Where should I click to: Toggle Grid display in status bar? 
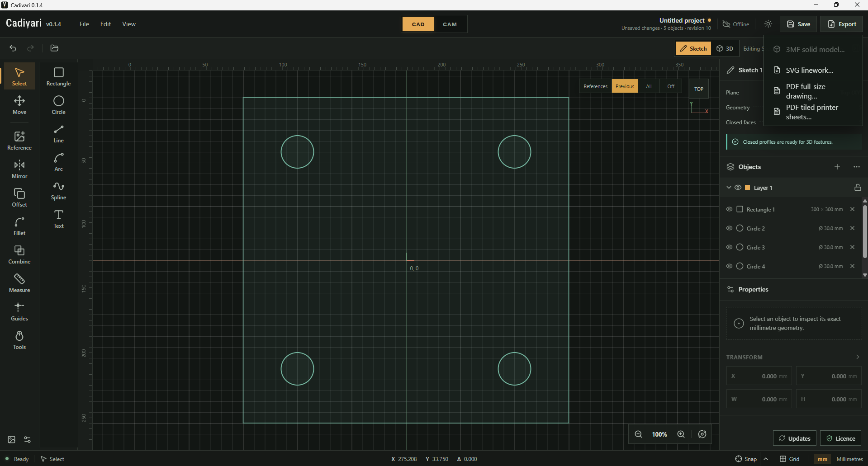pos(790,459)
